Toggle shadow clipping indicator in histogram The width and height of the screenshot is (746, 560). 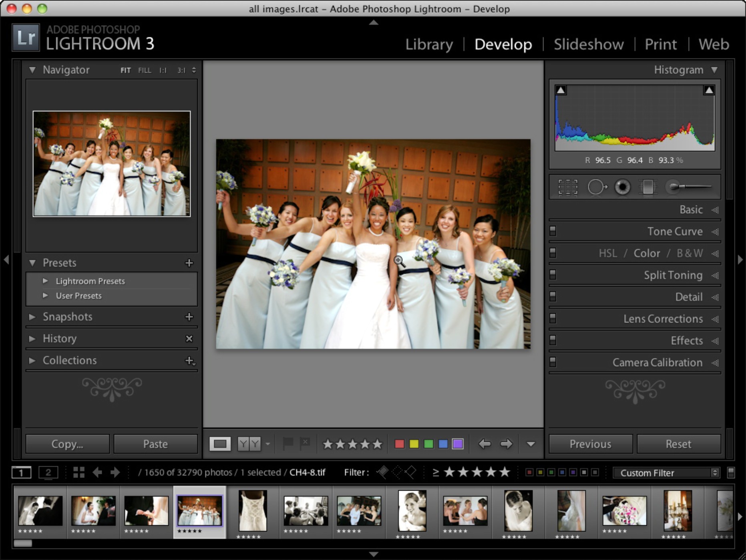click(x=561, y=90)
